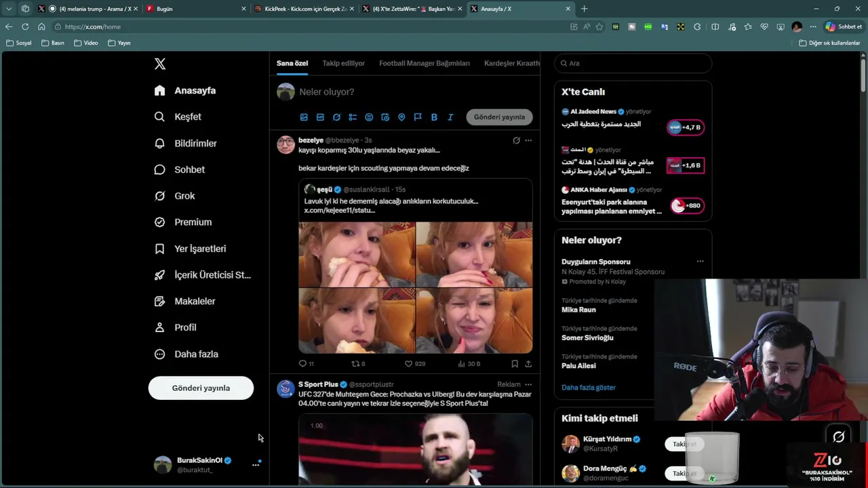Click Grok icon in composer toolbar
The width and height of the screenshot is (868, 488).
pos(336,117)
